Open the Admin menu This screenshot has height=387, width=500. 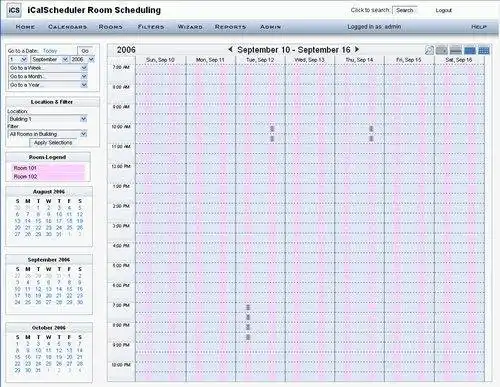tap(270, 27)
